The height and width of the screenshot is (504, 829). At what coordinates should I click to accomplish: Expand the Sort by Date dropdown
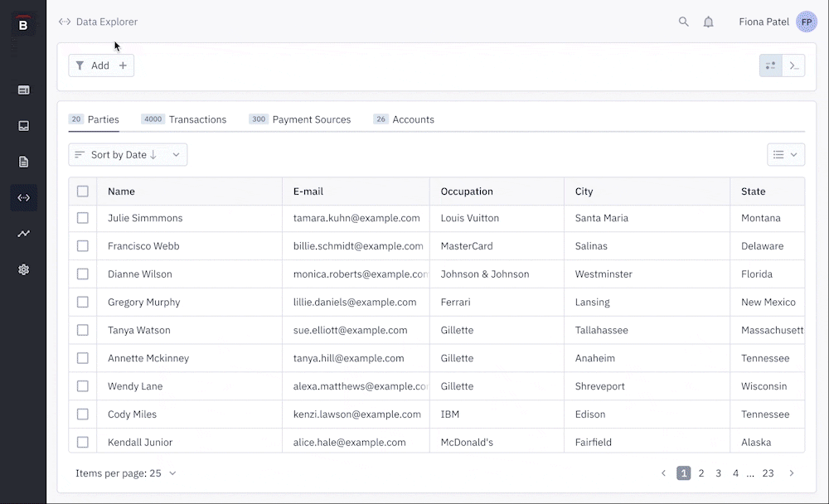[x=128, y=155]
